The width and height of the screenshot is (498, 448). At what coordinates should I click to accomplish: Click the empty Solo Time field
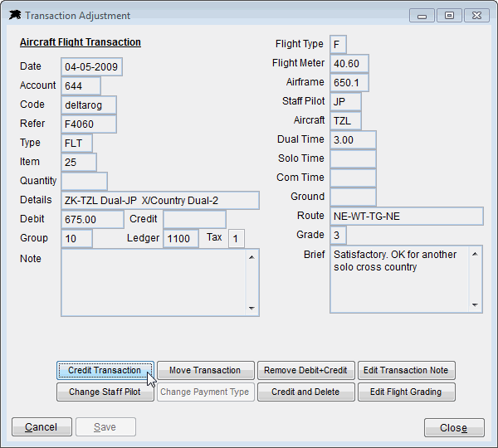coord(354,158)
